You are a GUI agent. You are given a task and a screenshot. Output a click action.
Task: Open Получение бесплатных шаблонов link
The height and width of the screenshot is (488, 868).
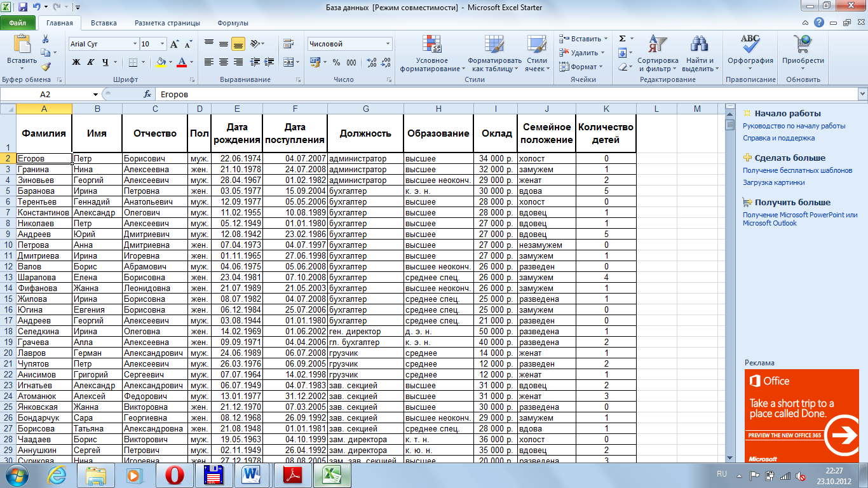click(797, 170)
